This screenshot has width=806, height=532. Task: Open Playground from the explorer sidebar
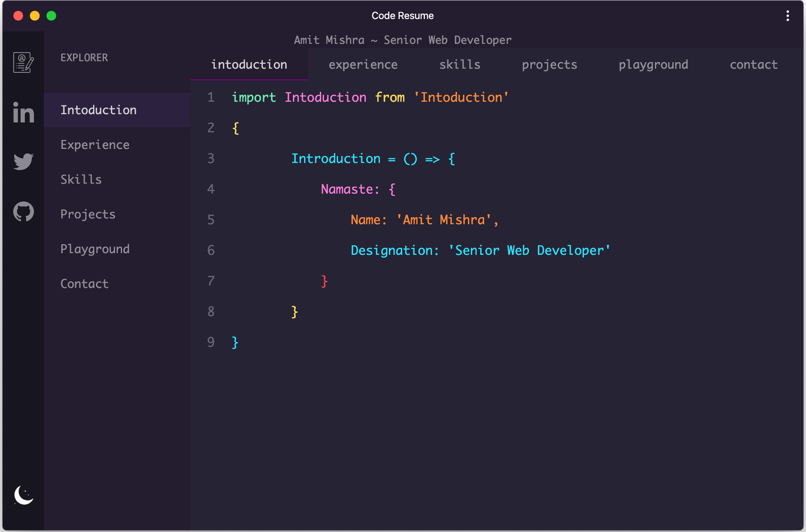[x=95, y=249]
